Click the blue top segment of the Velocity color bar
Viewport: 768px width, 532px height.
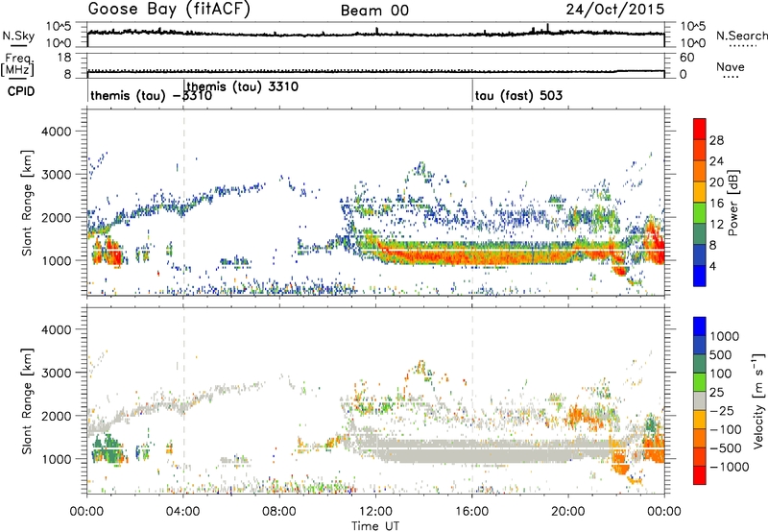tap(700, 326)
